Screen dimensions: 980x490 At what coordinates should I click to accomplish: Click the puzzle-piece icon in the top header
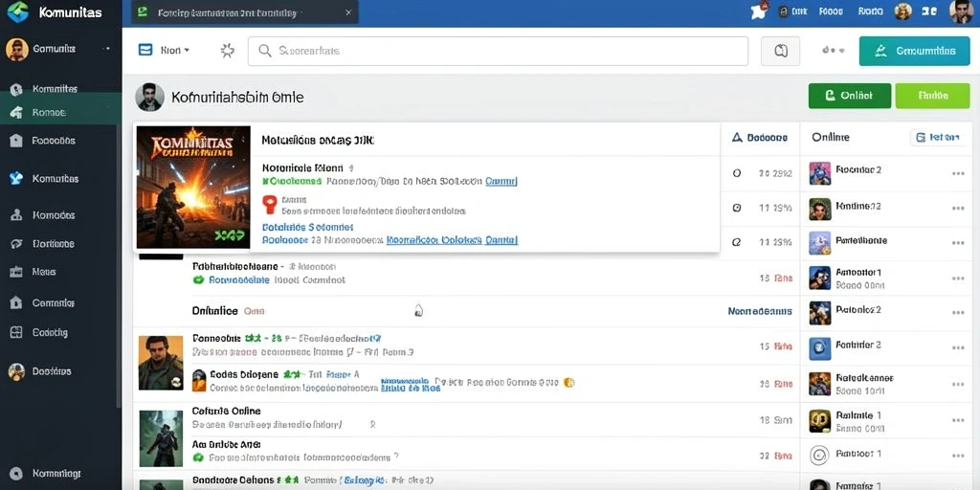[759, 11]
